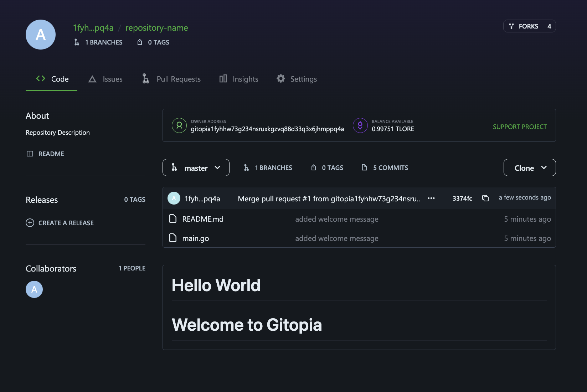Viewport: 587px width, 392px height.
Task: Open the master branch dropdown
Action: coord(196,167)
